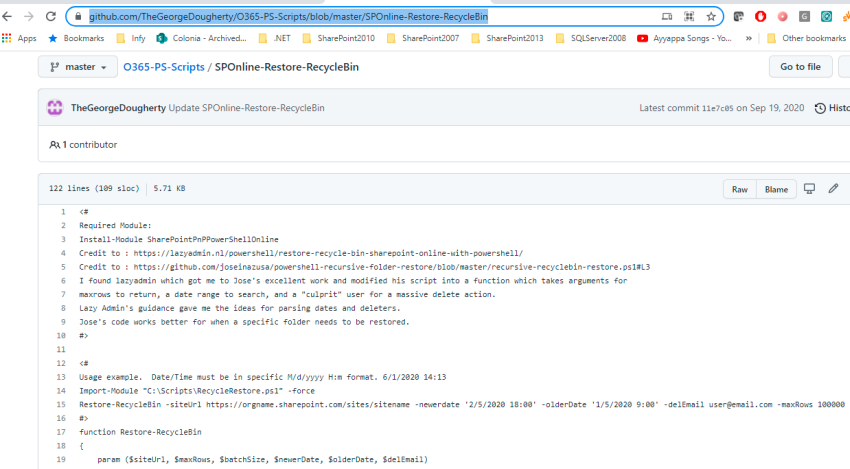Open the SharePoint2010 bookmark folder

[339, 38]
